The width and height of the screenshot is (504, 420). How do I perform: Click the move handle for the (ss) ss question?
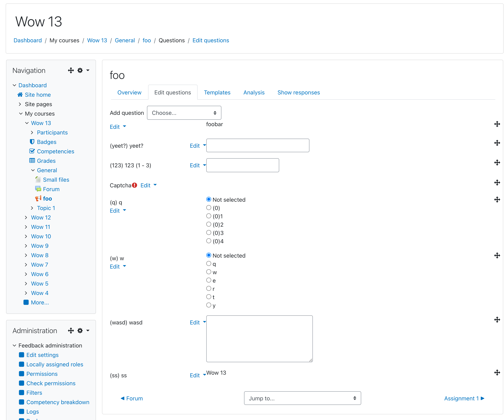(x=497, y=373)
